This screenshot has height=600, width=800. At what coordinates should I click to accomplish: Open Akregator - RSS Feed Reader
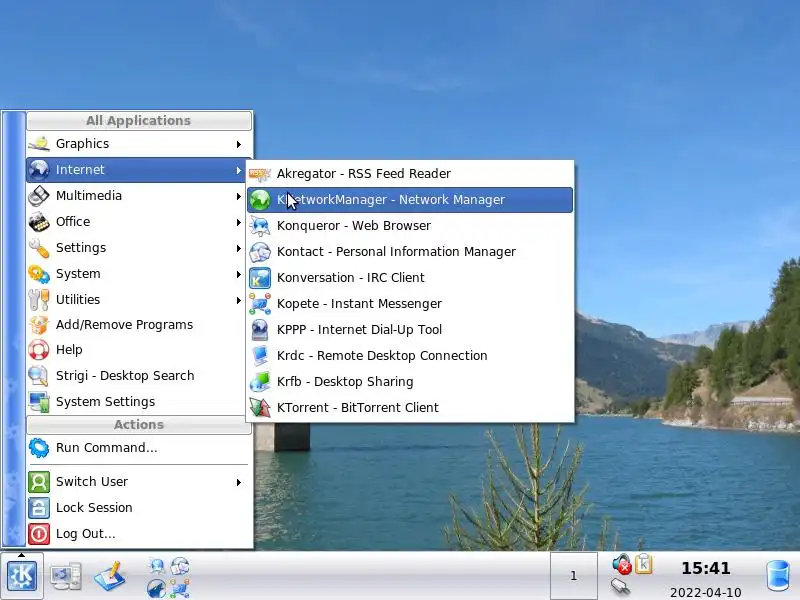[x=410, y=174]
